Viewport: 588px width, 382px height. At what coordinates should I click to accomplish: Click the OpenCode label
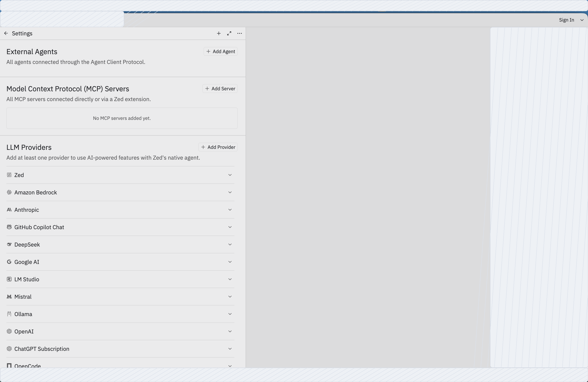[27, 366]
